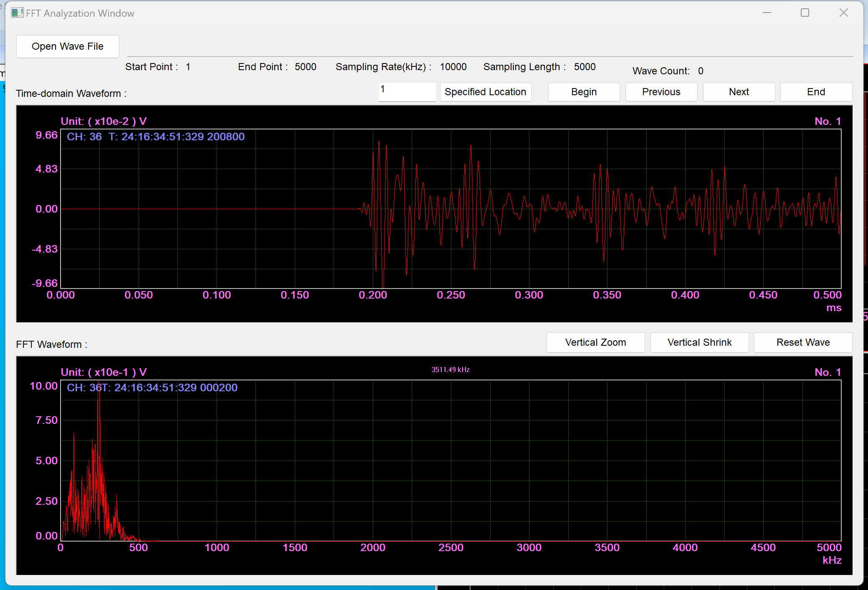Click the Sampling Length value 5000
This screenshot has height=590, width=868.
click(x=585, y=67)
